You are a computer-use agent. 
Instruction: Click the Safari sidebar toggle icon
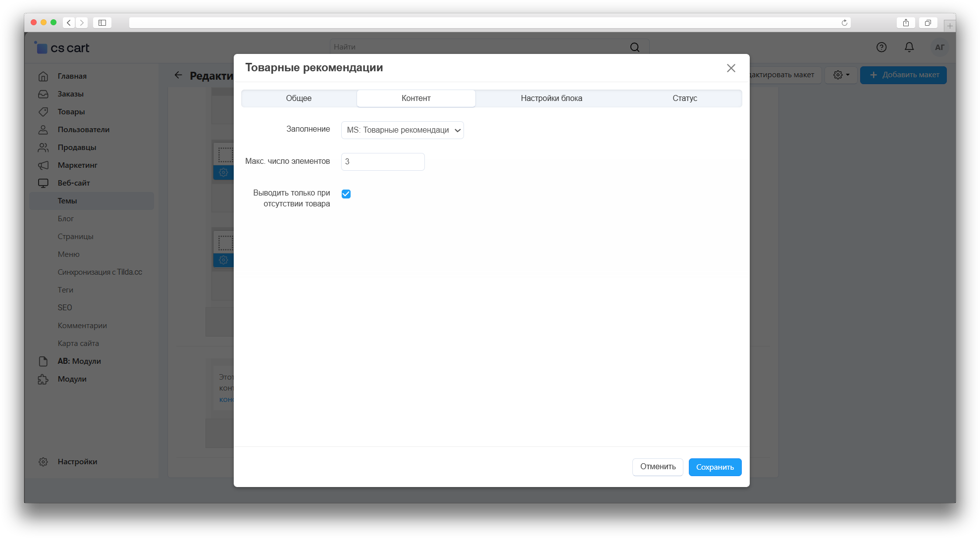point(103,23)
